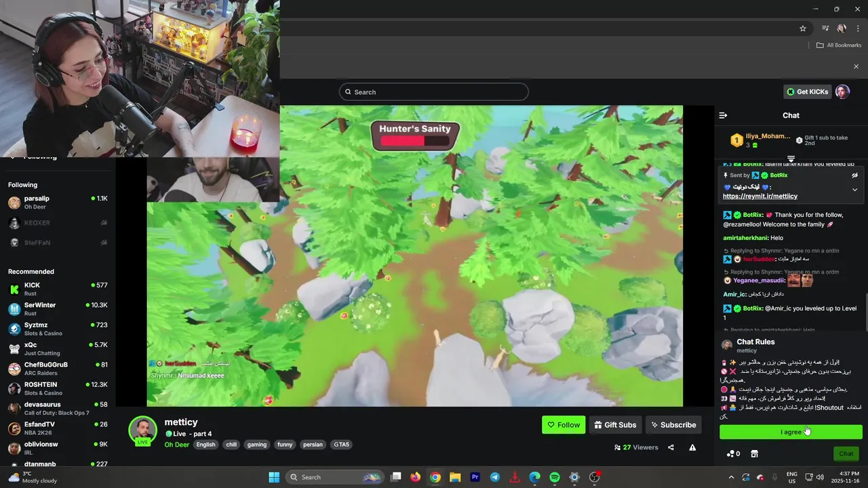The height and width of the screenshot is (488, 868).
Task: Open the offline KEOXER channel
Action: click(58, 222)
